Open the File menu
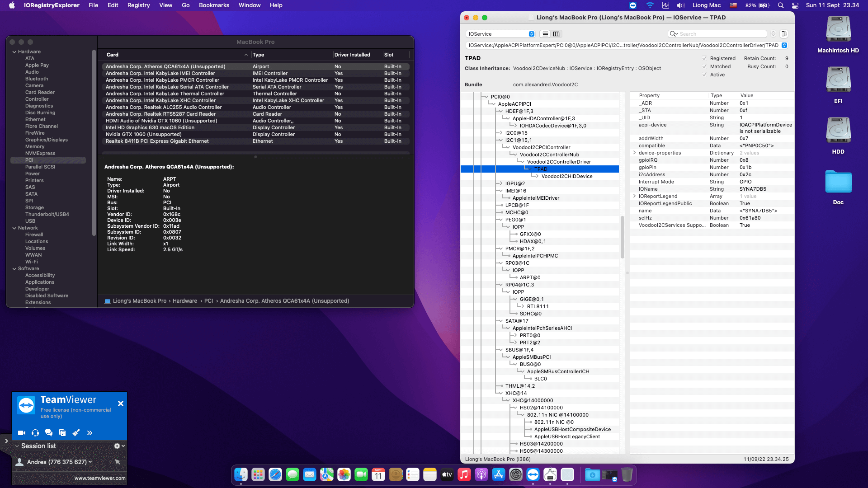868x488 pixels. click(x=93, y=5)
